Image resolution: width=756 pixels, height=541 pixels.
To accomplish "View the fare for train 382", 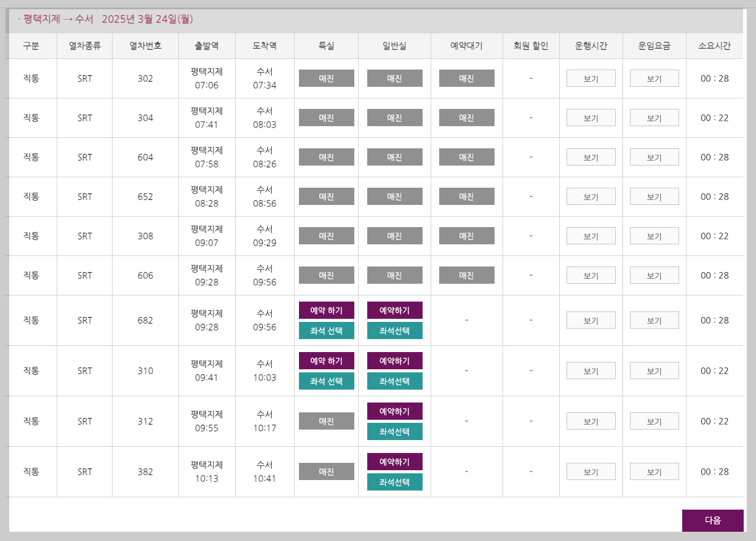I will 654,471.
